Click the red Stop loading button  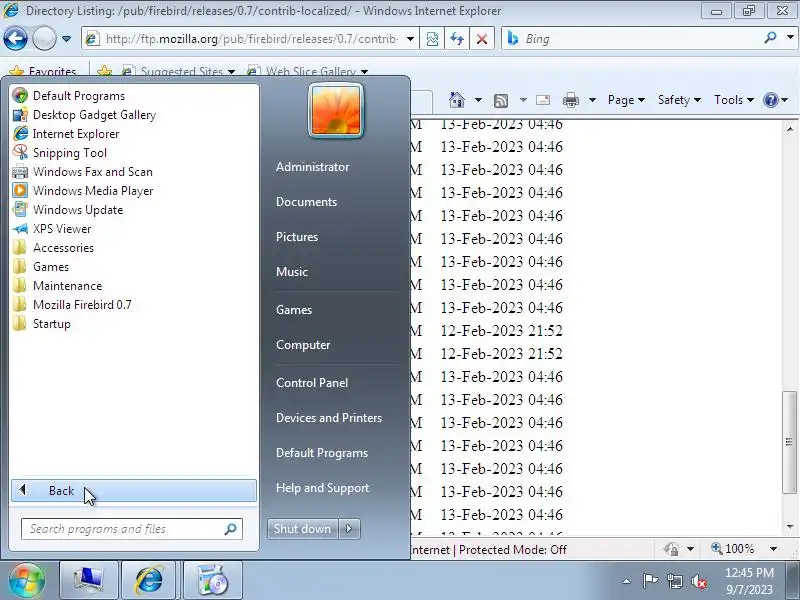(x=482, y=39)
